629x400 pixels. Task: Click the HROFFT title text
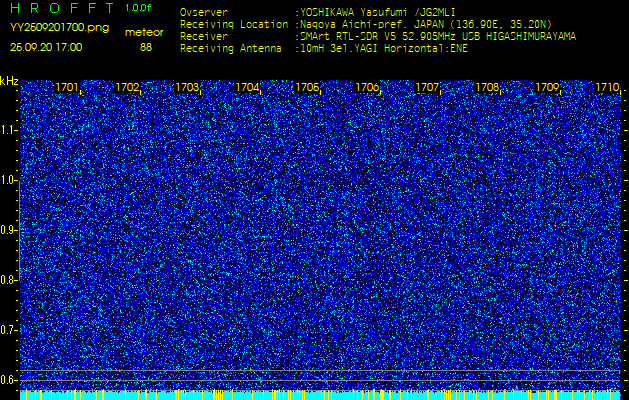(x=64, y=8)
